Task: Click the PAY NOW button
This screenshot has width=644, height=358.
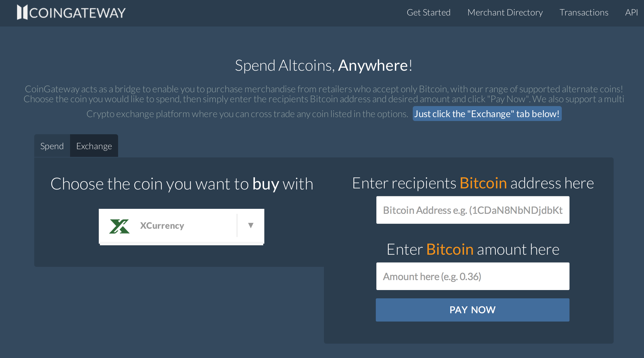Action: 472,310
